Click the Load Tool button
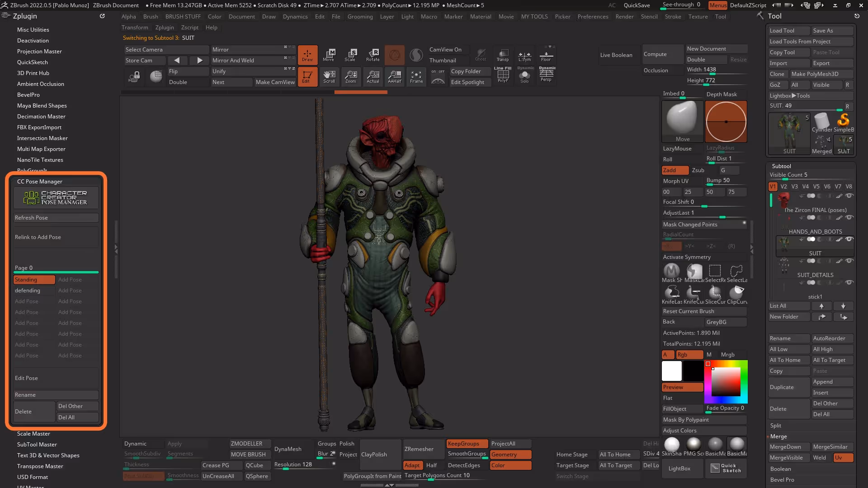 click(x=789, y=31)
